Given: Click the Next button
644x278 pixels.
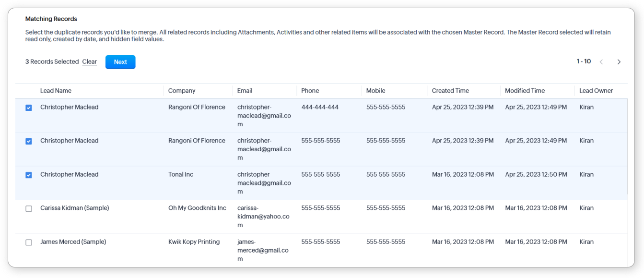Looking at the screenshot, I should pyautogui.click(x=120, y=62).
